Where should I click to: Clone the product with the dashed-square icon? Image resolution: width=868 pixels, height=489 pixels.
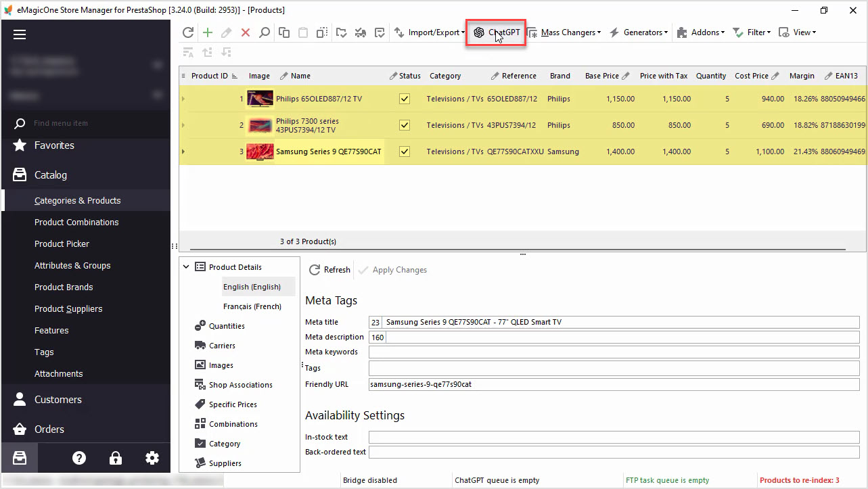click(x=322, y=32)
